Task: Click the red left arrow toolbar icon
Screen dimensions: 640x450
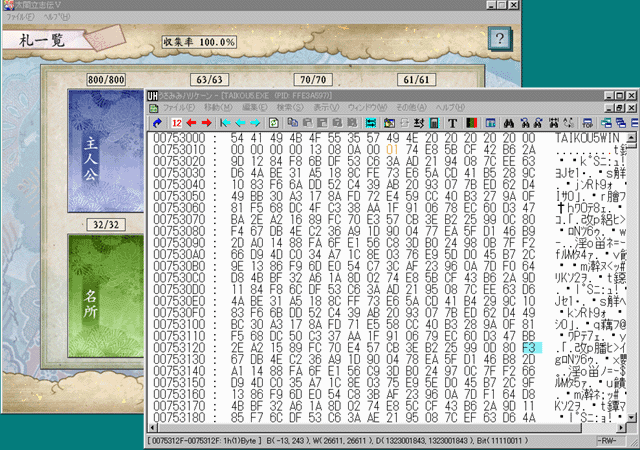Action: coord(191,122)
